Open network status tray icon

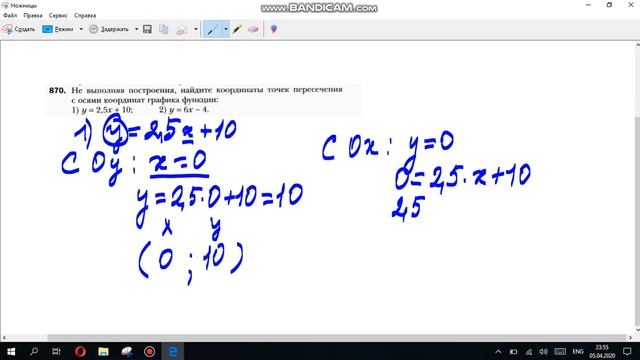pyautogui.click(x=529, y=352)
